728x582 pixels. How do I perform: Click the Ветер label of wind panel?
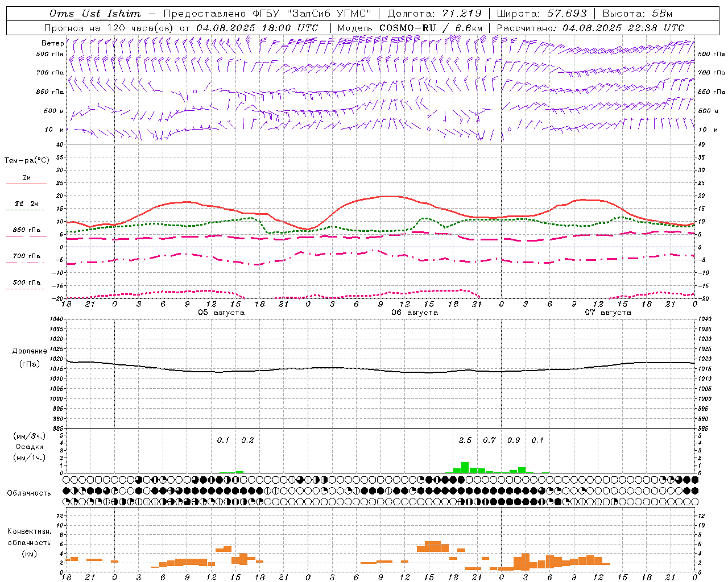(52, 43)
